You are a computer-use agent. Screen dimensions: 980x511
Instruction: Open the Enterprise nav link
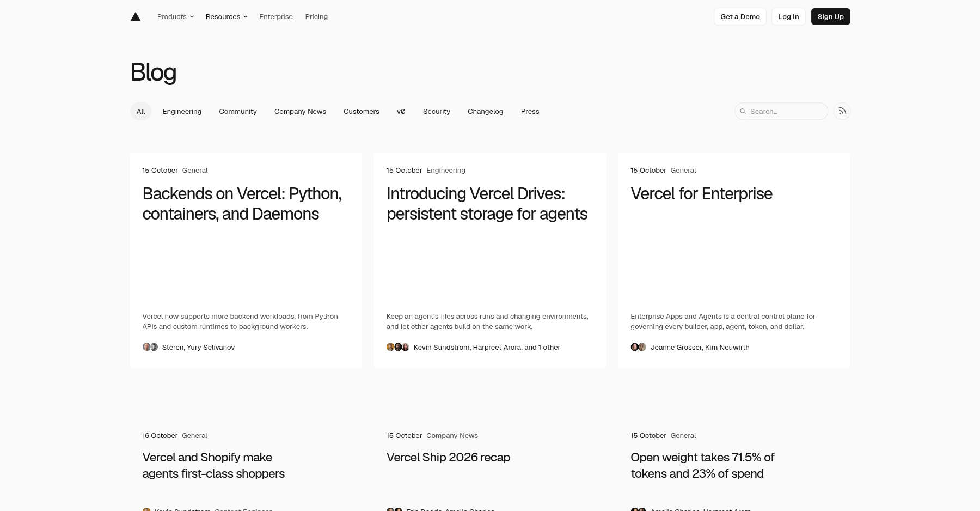276,16
